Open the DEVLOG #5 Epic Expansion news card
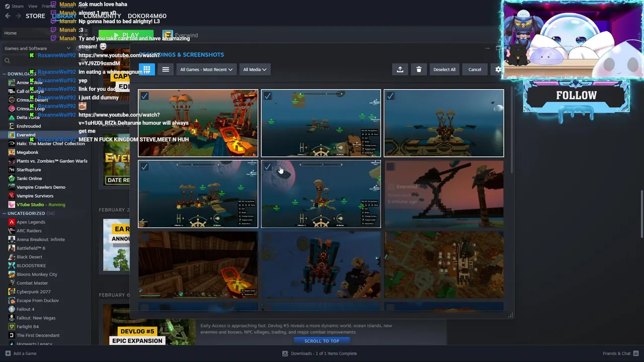Screen dimensions: 644x362 (149, 325)
